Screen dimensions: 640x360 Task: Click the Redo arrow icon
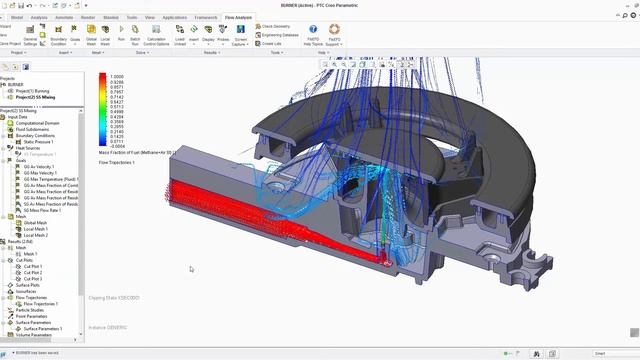(42, 5)
